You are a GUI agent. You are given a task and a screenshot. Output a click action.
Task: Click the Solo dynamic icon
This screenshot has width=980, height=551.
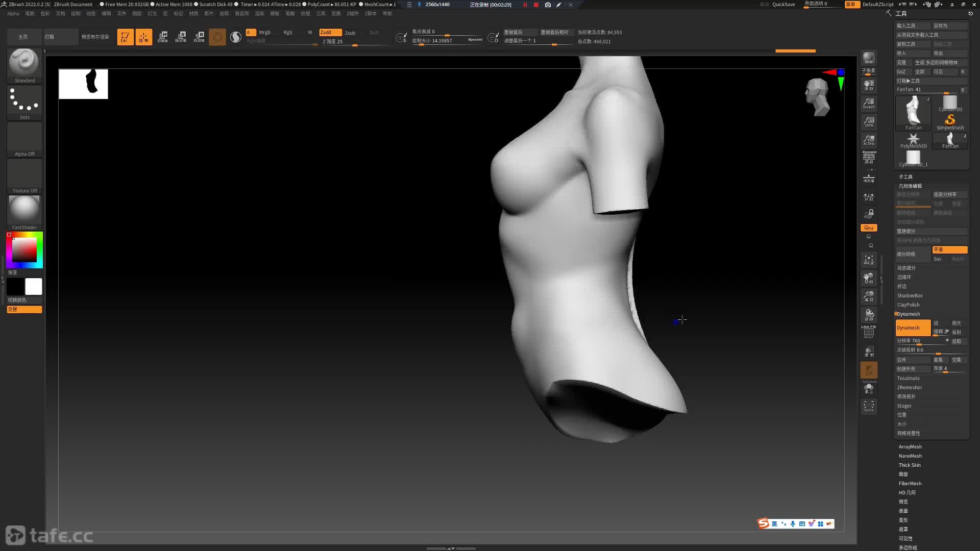coord(869,388)
